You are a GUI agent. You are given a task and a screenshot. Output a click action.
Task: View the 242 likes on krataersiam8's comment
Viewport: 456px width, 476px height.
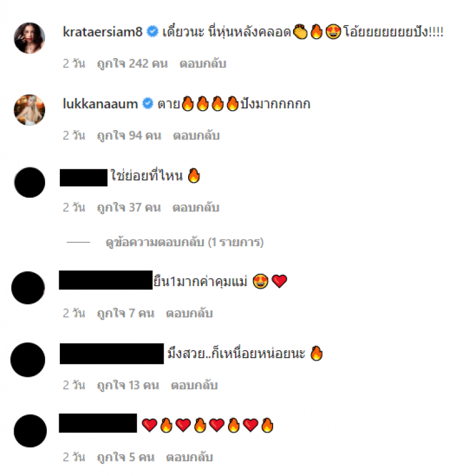132,64
